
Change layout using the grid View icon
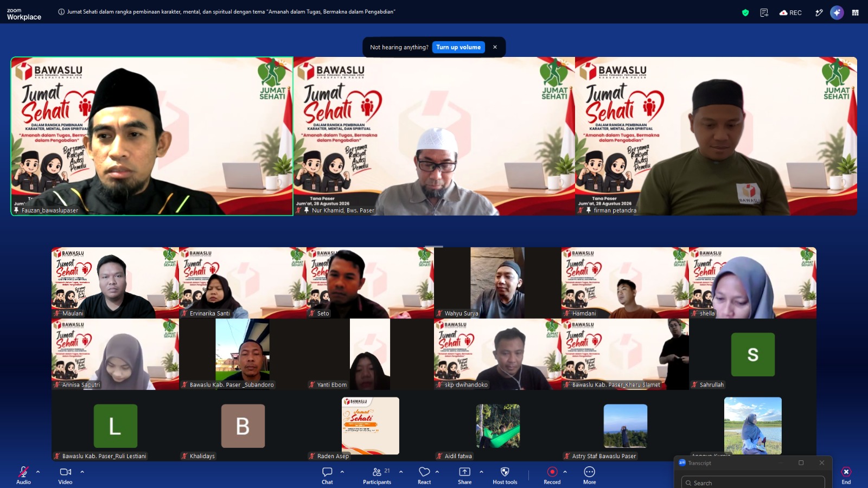point(856,12)
